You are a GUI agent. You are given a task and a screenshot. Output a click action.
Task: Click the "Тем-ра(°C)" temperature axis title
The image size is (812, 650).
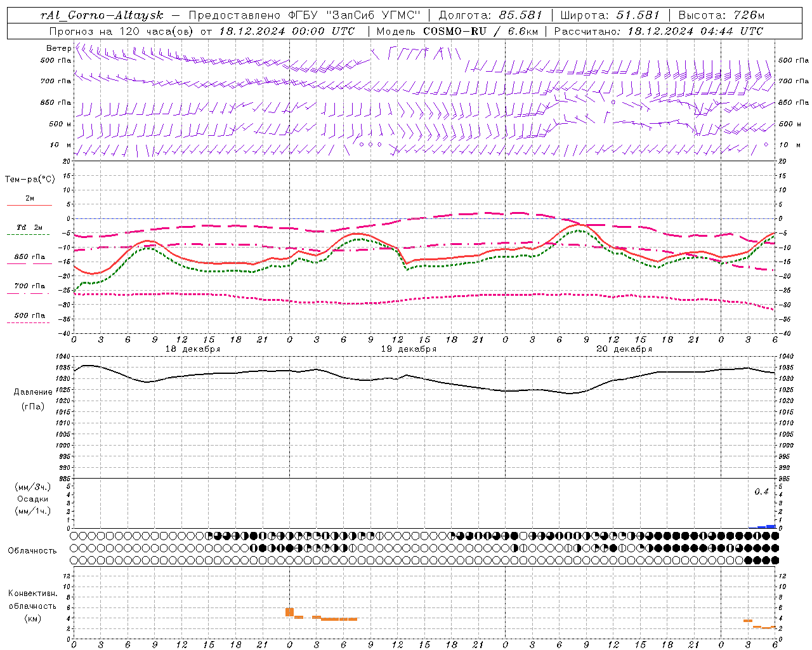pyautogui.click(x=30, y=179)
